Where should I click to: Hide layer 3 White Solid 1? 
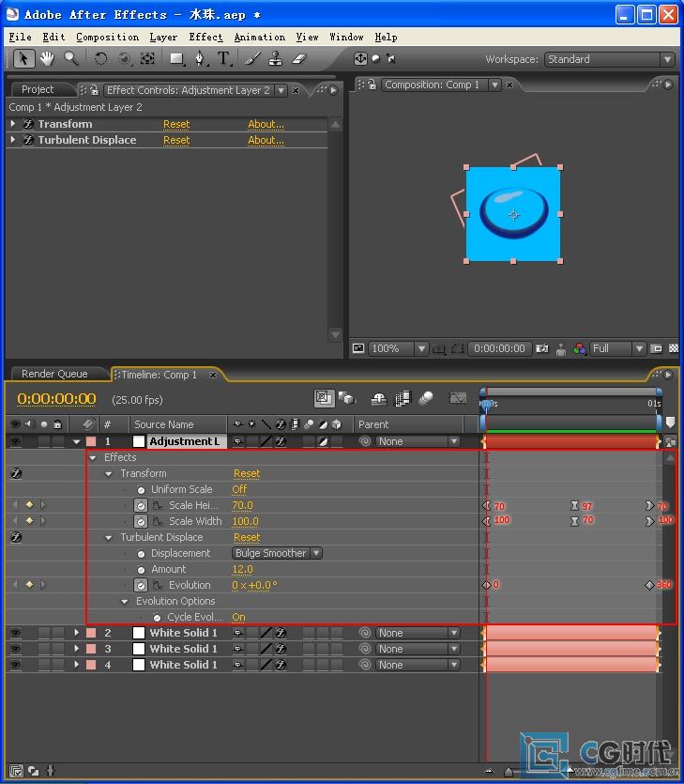(16, 649)
